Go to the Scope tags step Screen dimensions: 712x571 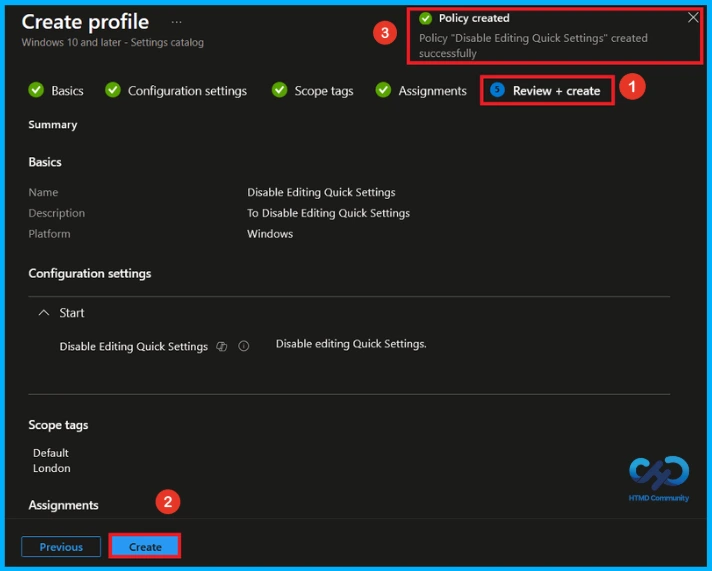(x=324, y=91)
